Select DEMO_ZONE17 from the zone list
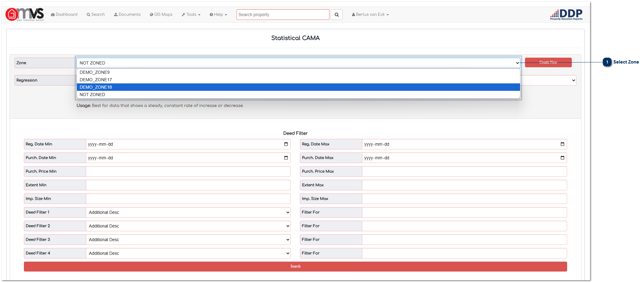644x283 pixels. click(298, 80)
